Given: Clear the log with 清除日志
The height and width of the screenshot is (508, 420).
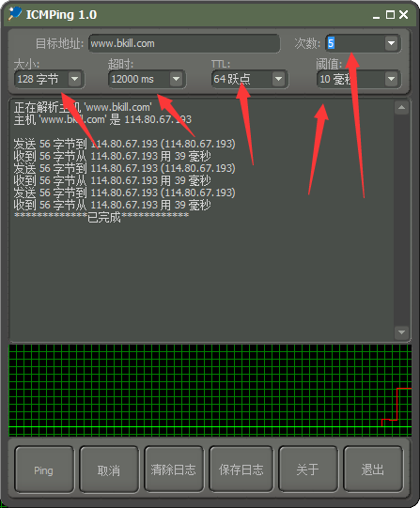Looking at the screenshot, I should coord(174,470).
